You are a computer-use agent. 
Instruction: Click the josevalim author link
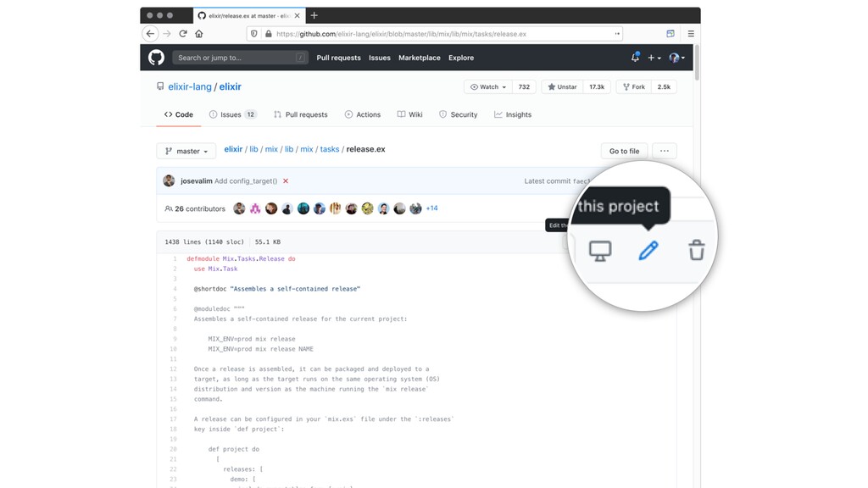point(196,181)
